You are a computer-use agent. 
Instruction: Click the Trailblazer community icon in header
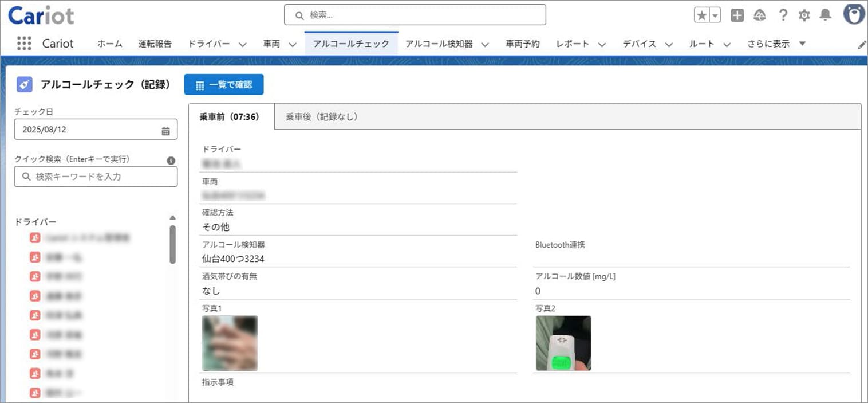[759, 15]
